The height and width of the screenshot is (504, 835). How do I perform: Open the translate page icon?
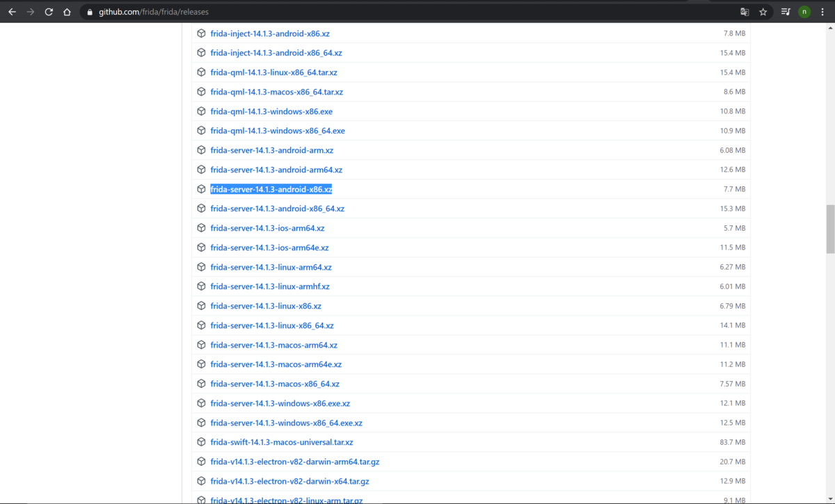click(x=745, y=12)
